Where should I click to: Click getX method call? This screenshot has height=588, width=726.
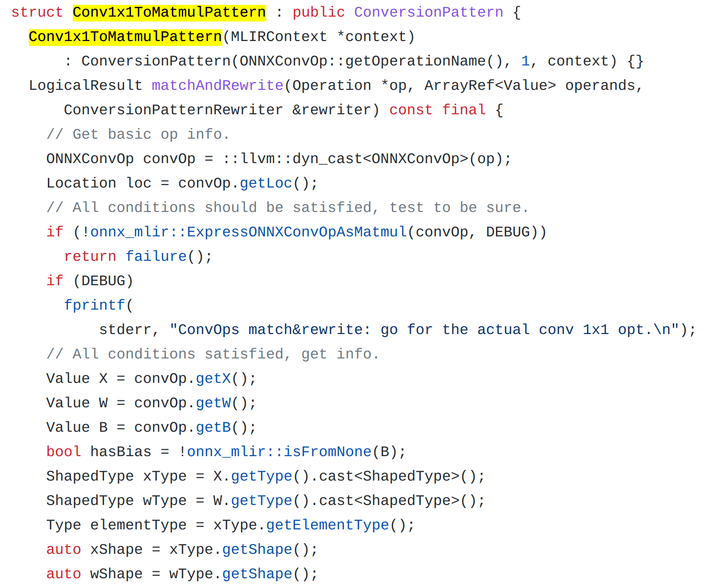[213, 378]
